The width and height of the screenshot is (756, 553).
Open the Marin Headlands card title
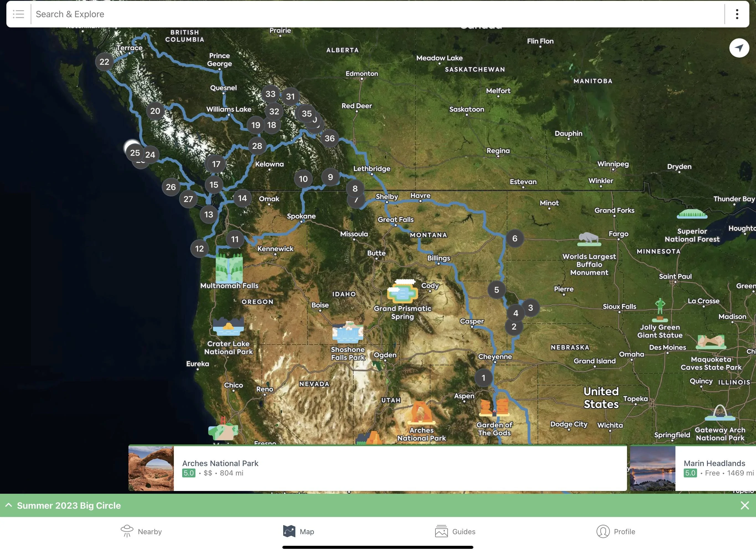[x=714, y=463]
